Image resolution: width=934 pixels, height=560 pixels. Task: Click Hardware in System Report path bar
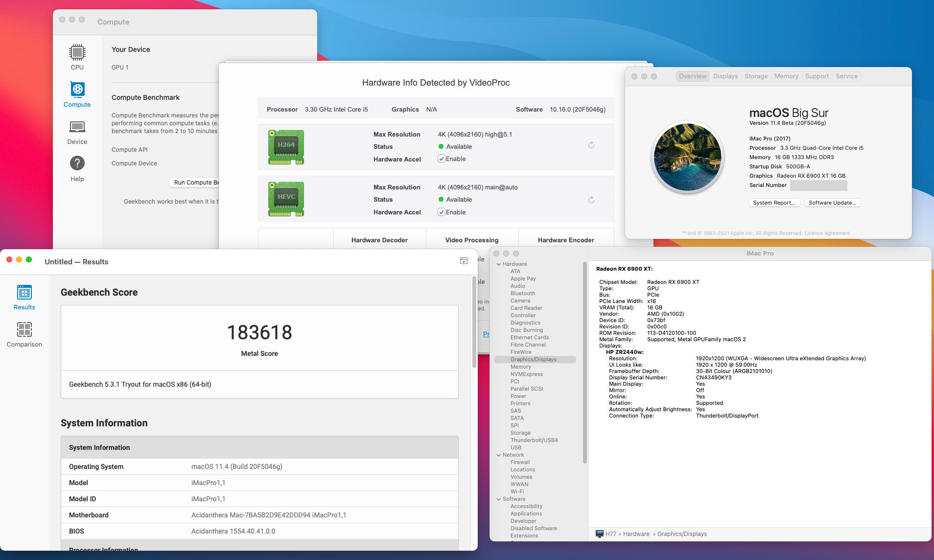(x=636, y=534)
